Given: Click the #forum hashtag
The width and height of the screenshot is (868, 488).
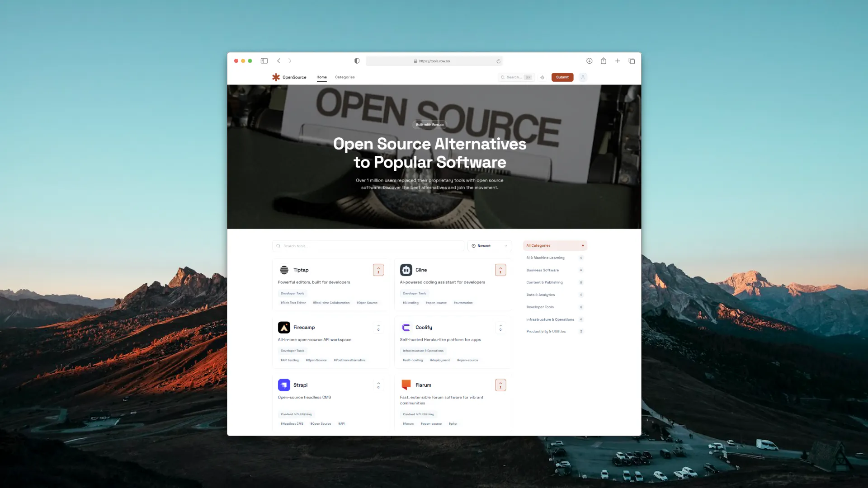Looking at the screenshot, I should (408, 424).
